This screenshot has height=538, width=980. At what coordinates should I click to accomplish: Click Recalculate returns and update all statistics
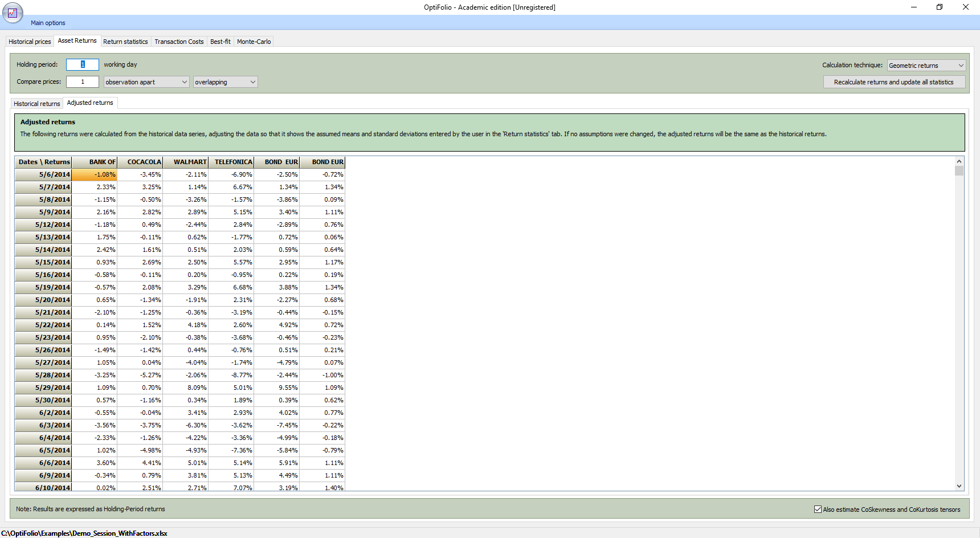(894, 82)
